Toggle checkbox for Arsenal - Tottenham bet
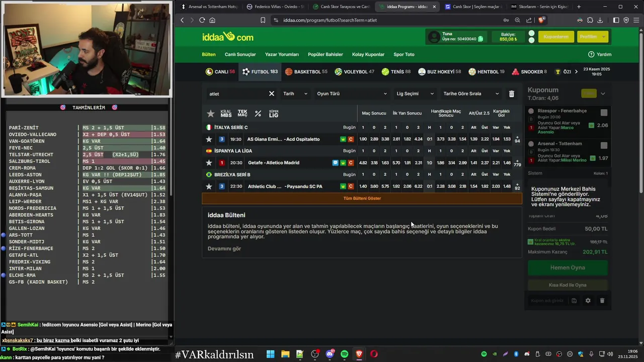 (604, 145)
